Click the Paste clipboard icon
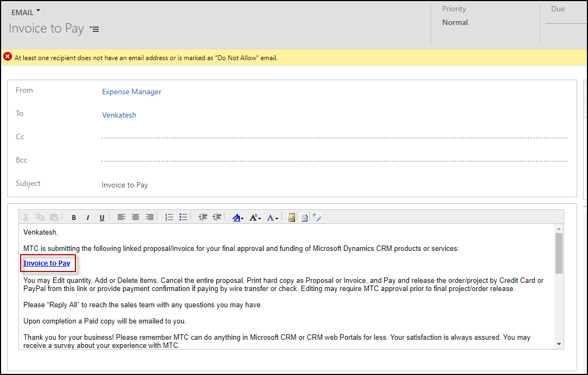The height and width of the screenshot is (375, 588). [54, 217]
